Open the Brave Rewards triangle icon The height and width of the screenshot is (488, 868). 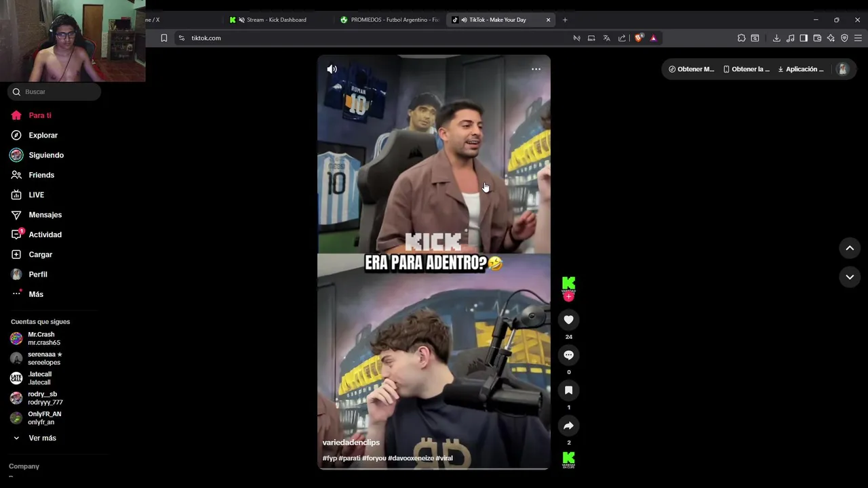coord(653,38)
